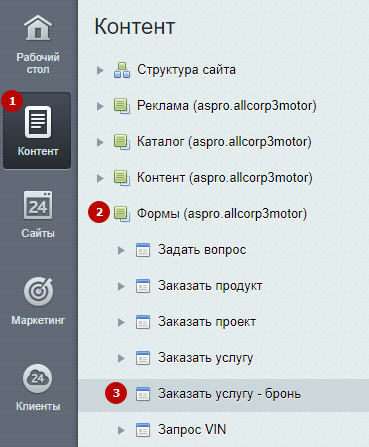
Task: Select Формы (aspro.allcorp3motor) tree item
Action: pos(222,214)
